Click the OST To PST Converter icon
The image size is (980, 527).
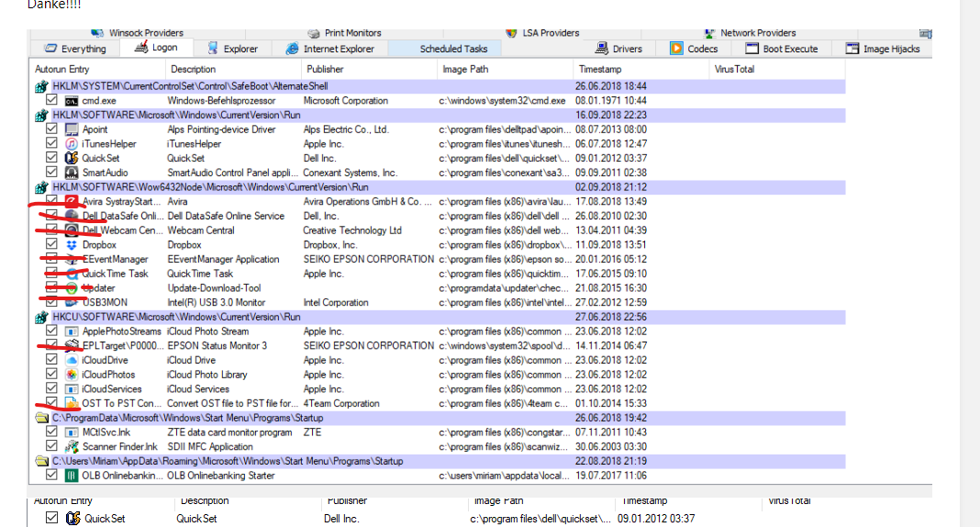[72, 403]
